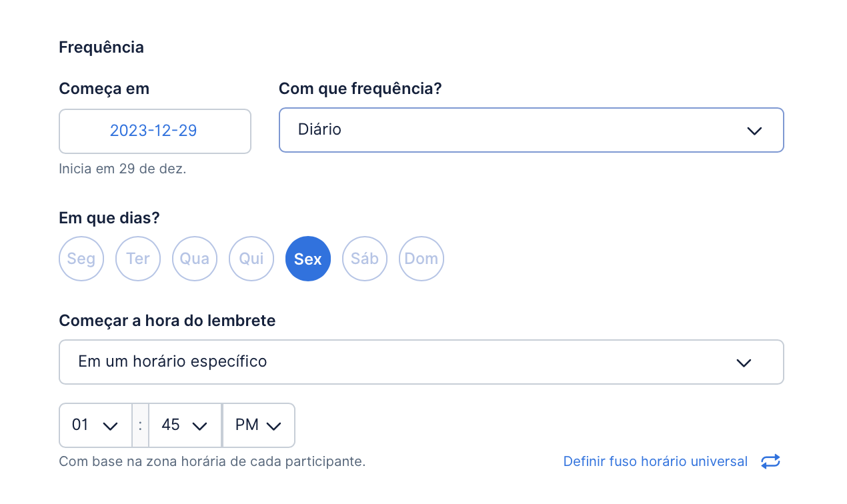Open the AM/PM selector
This screenshot has height=504, width=847.
[259, 425]
